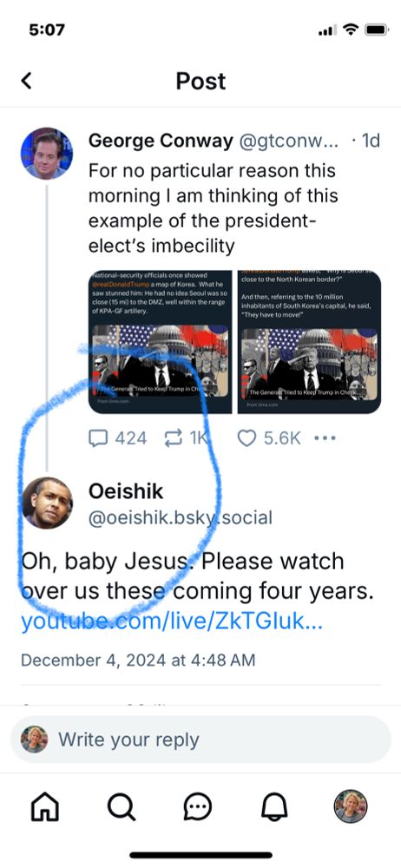Tap the Write your reply field
Screen dimensions: 401x868
(x=200, y=740)
